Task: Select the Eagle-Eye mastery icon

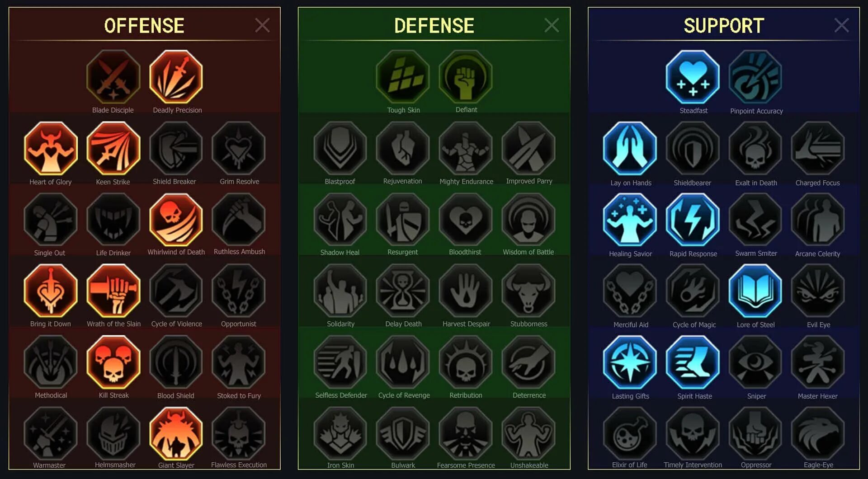Action: coord(818,434)
